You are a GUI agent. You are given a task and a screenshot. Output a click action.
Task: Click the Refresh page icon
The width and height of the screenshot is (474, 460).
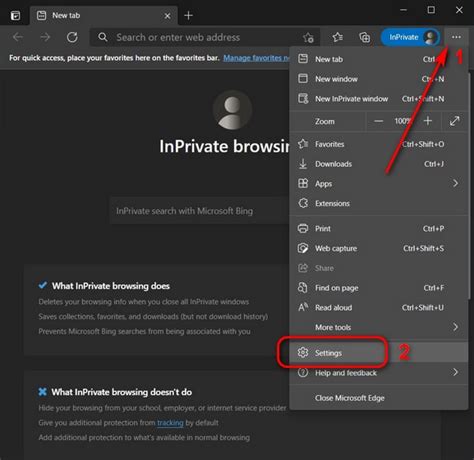[72, 37]
